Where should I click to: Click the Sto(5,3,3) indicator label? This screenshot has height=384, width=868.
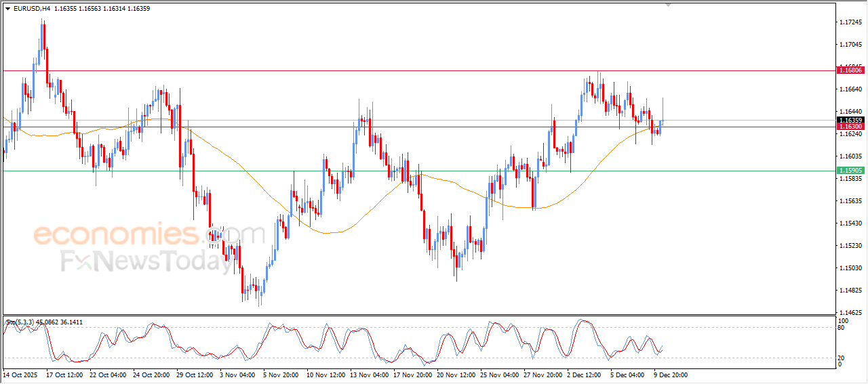click(x=24, y=322)
